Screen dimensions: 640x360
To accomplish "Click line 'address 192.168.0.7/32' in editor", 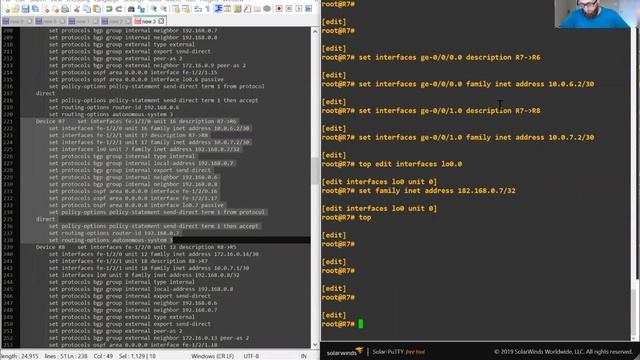I will 144,149.
